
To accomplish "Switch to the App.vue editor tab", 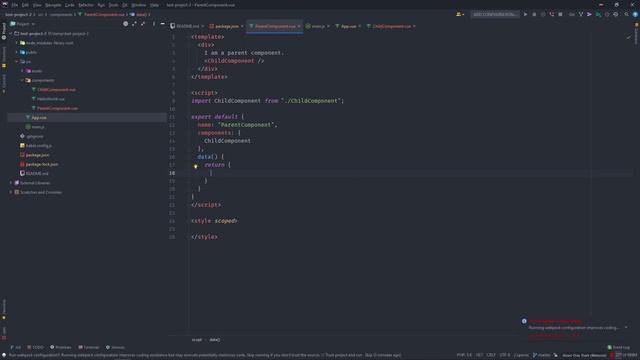I will 348,26.
